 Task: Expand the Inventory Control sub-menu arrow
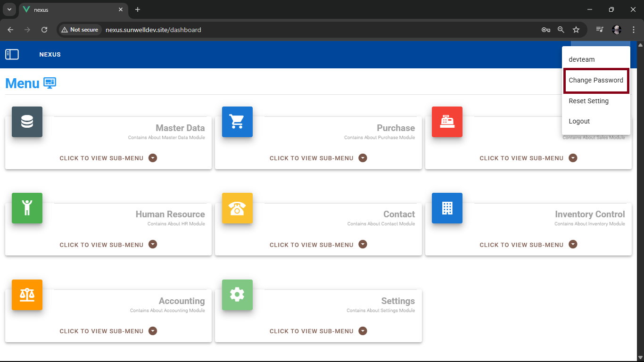pos(573,244)
